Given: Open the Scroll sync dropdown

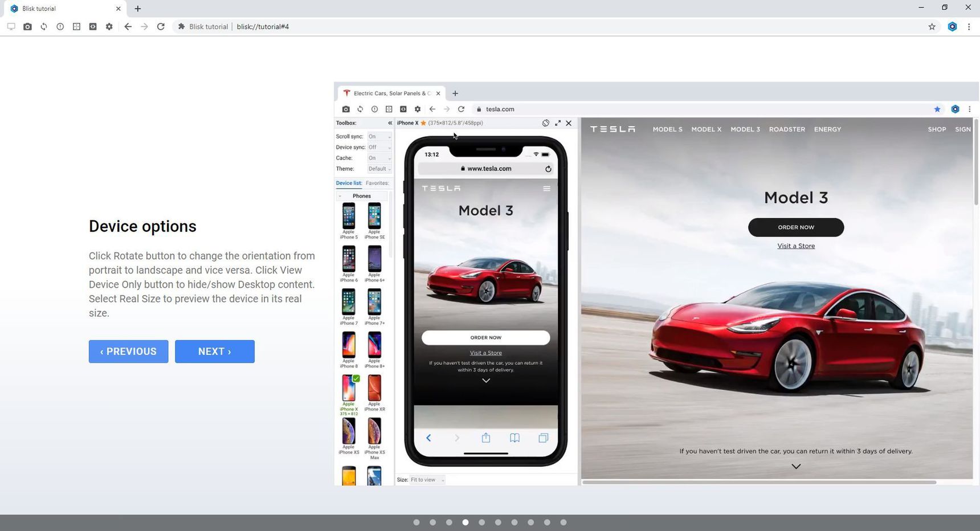Looking at the screenshot, I should click(x=379, y=137).
